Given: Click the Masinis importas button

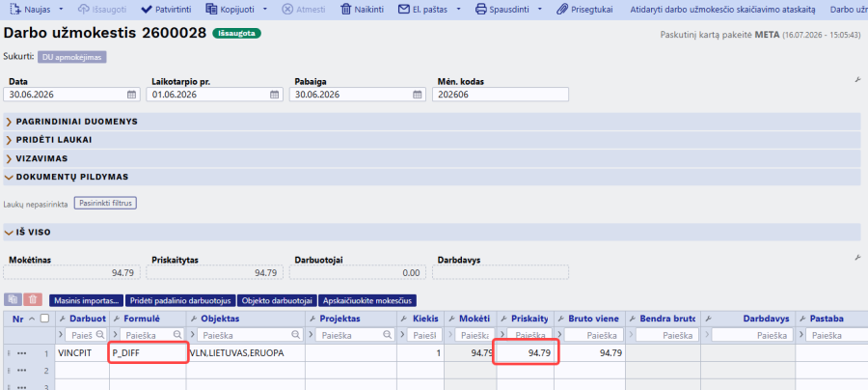Looking at the screenshot, I should (87, 301).
